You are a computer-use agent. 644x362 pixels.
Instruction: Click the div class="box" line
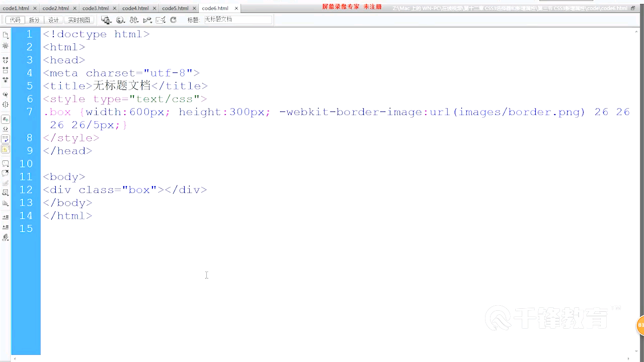click(x=125, y=190)
